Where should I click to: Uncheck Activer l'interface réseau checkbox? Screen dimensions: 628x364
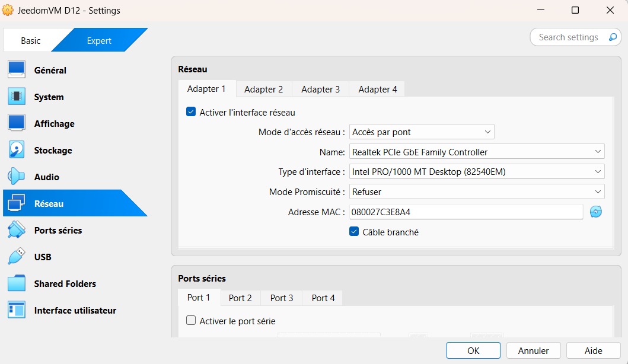[191, 112]
